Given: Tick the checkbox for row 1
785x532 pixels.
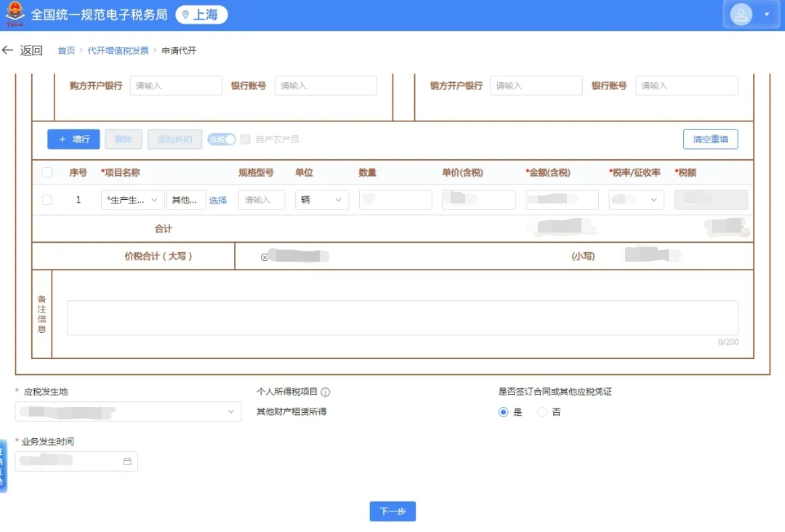Looking at the screenshot, I should (47, 200).
